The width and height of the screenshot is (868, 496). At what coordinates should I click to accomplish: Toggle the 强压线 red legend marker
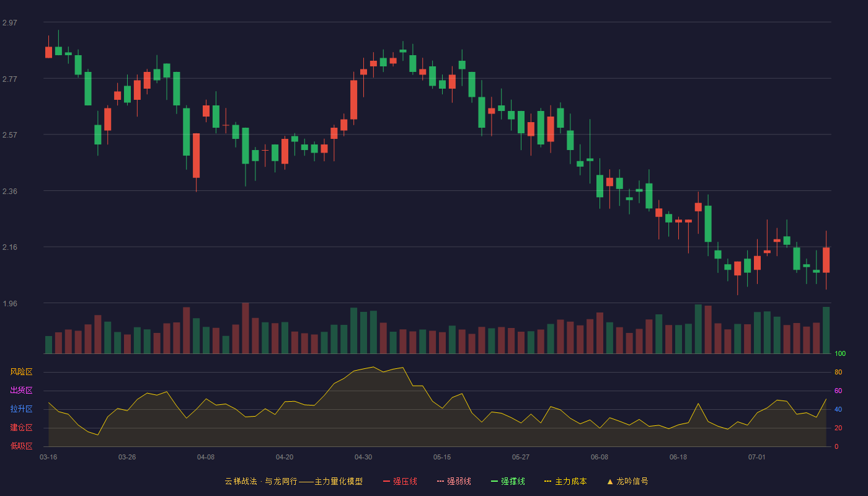coord(387,481)
